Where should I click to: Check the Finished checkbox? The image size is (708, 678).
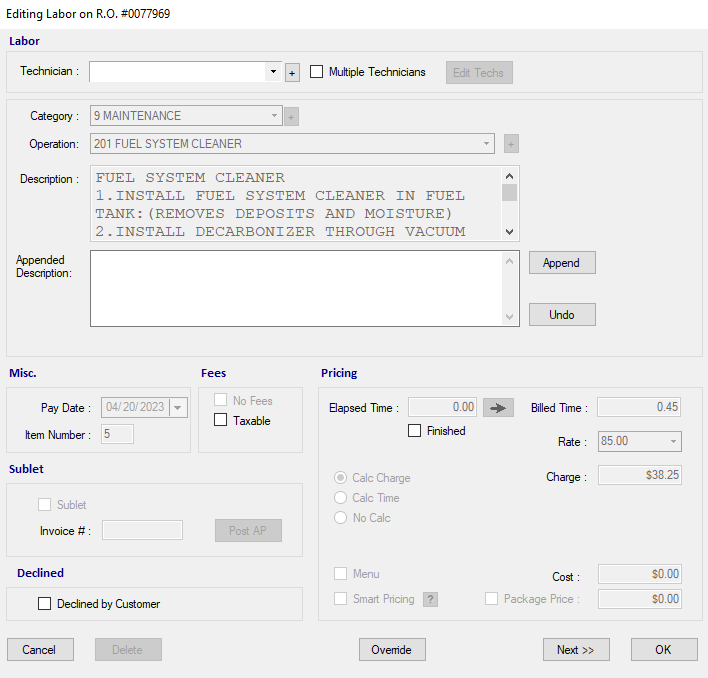[415, 431]
